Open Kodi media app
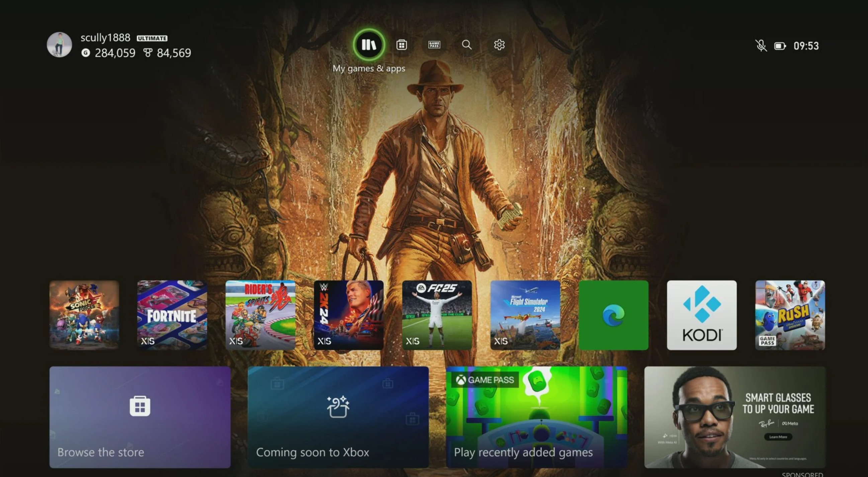Screen dimensions: 868x477 coord(702,315)
